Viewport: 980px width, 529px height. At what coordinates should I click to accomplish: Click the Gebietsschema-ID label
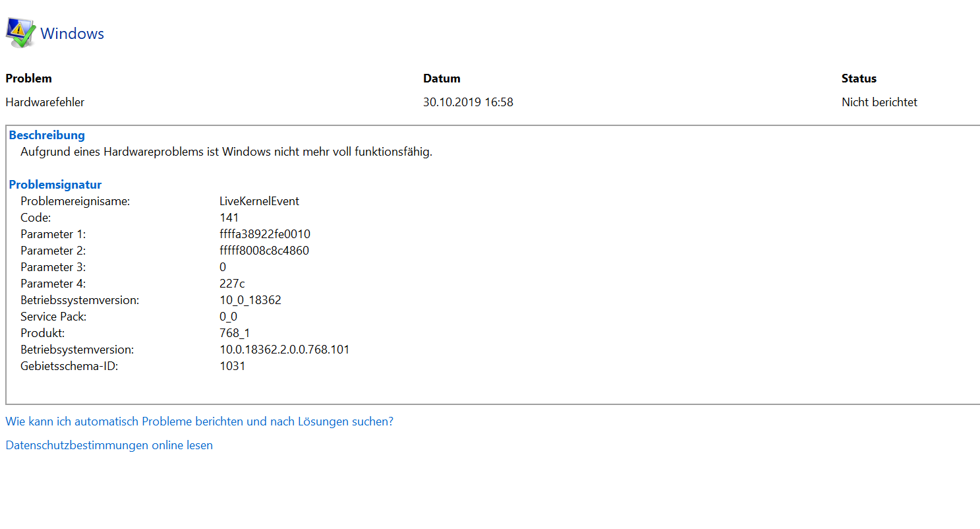(x=69, y=366)
